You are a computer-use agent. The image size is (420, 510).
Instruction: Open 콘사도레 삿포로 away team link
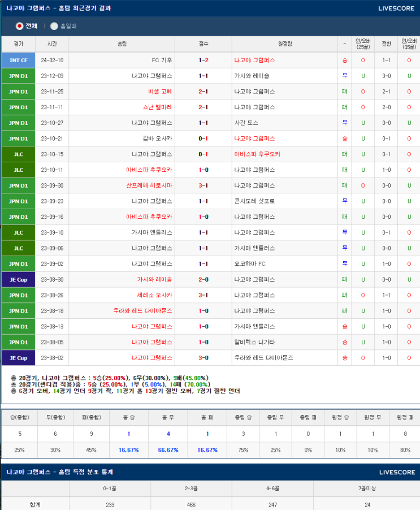click(254, 201)
